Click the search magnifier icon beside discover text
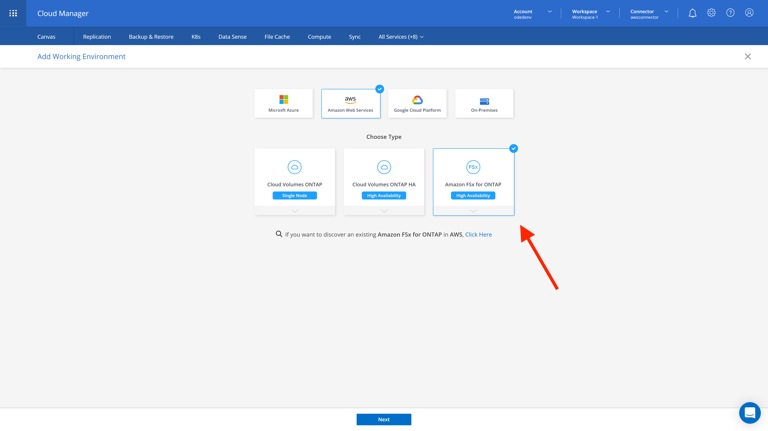 [x=279, y=234]
